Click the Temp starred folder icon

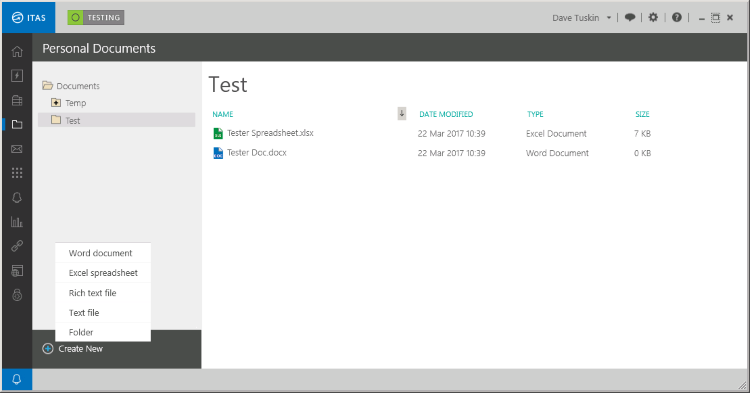pos(56,102)
